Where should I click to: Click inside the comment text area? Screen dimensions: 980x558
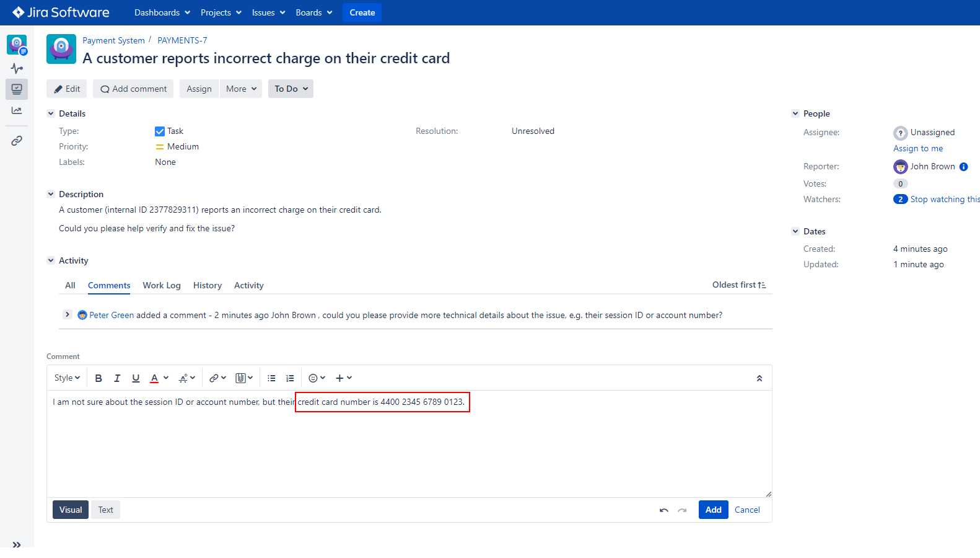tap(409, 444)
